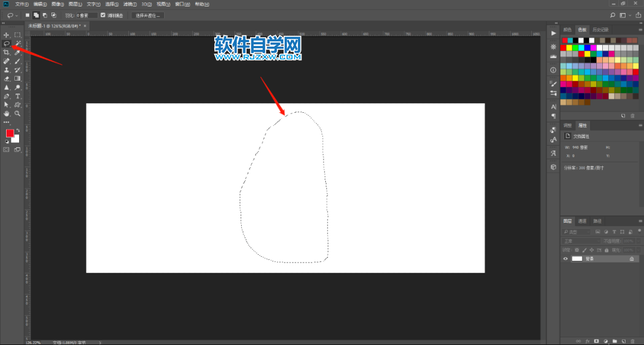Image resolution: width=644 pixels, height=345 pixels.
Task: Open the opacity 100% dropdown arrow
Action: (638, 241)
